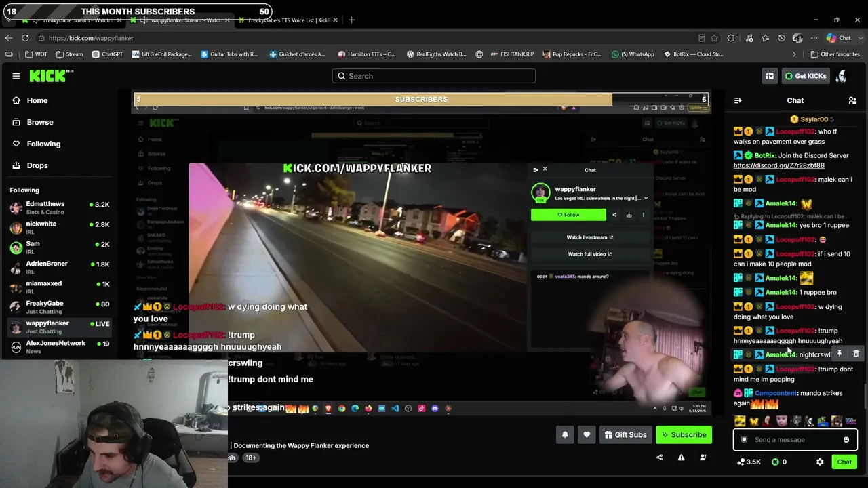The width and height of the screenshot is (868, 488).
Task: Click the Copilot Chat button in browser toolbar
Action: 839,38
